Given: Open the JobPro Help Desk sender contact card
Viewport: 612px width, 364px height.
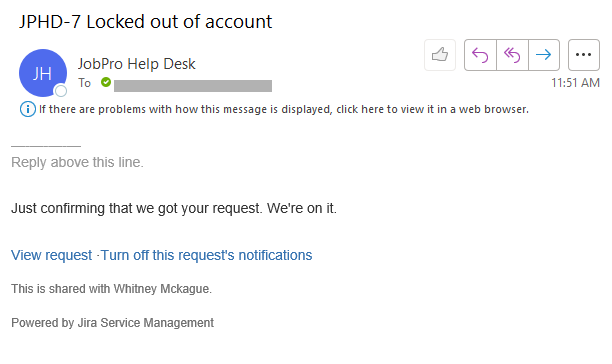Looking at the screenshot, I should [x=136, y=64].
